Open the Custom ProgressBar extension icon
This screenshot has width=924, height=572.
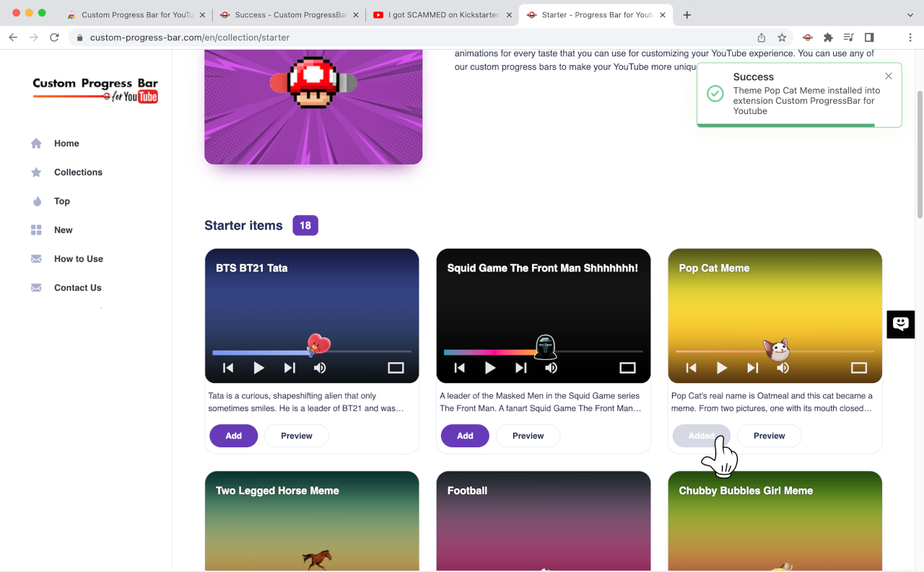point(808,38)
